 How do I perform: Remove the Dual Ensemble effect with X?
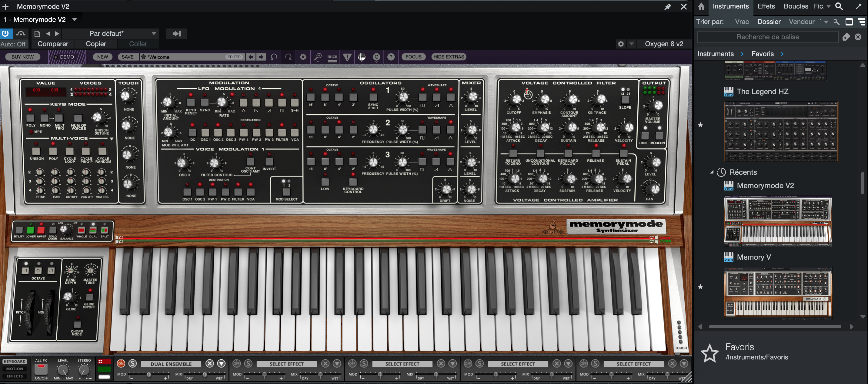[x=210, y=363]
